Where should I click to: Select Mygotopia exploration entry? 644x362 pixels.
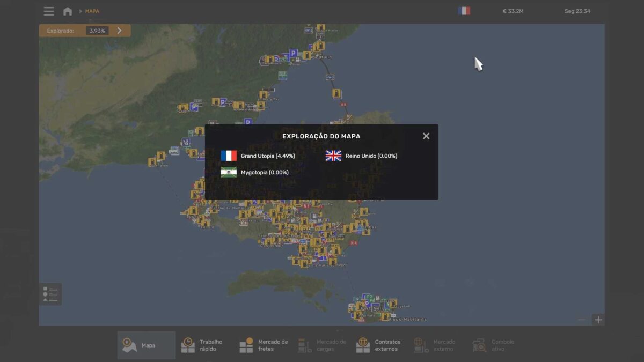tap(265, 173)
